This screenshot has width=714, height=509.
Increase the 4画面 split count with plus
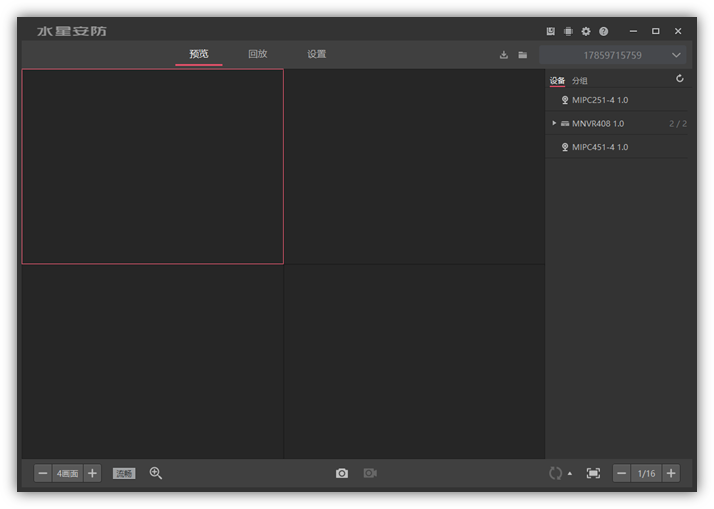pos(93,473)
